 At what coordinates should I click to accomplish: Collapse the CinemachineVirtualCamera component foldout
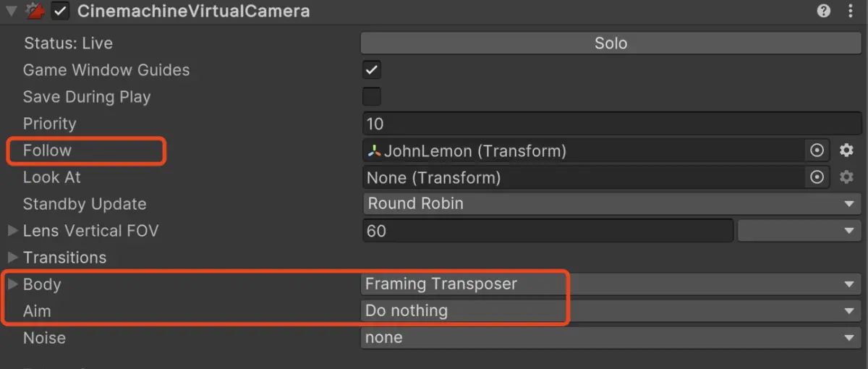point(11,11)
